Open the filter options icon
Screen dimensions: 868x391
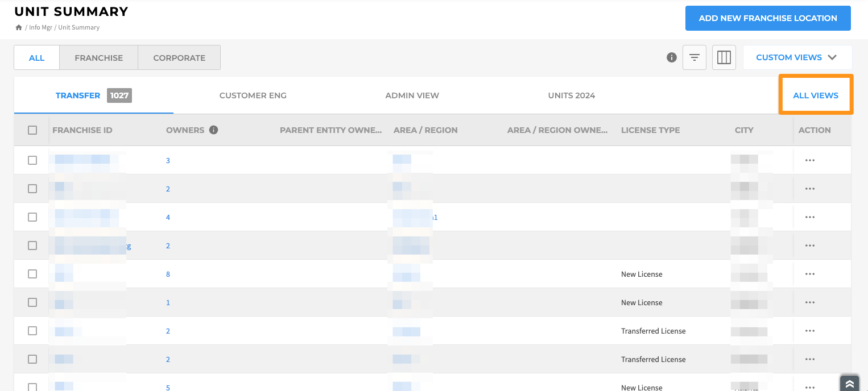coord(694,57)
